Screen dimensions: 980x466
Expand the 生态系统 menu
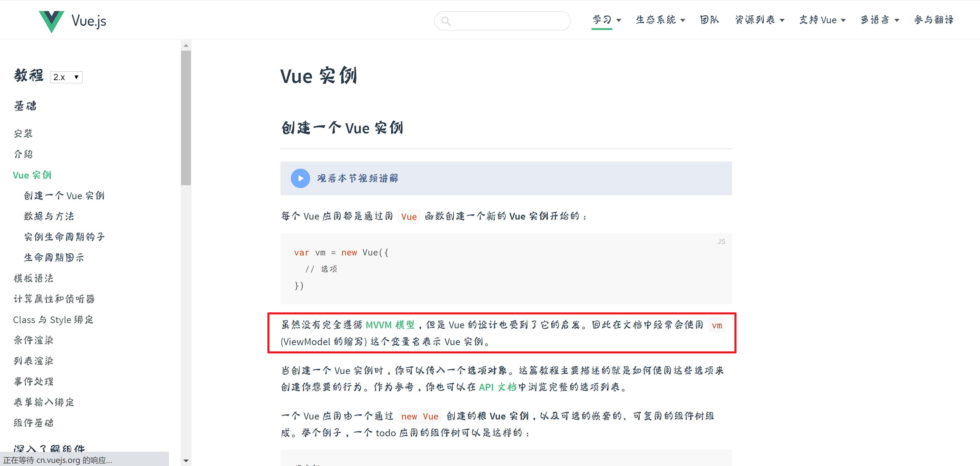[x=660, y=20]
